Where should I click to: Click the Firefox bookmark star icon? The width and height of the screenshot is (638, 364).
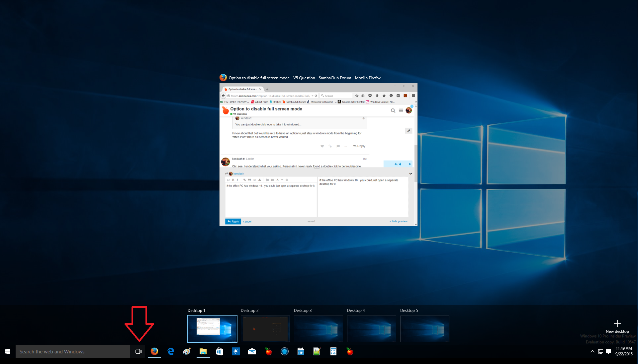tap(356, 96)
